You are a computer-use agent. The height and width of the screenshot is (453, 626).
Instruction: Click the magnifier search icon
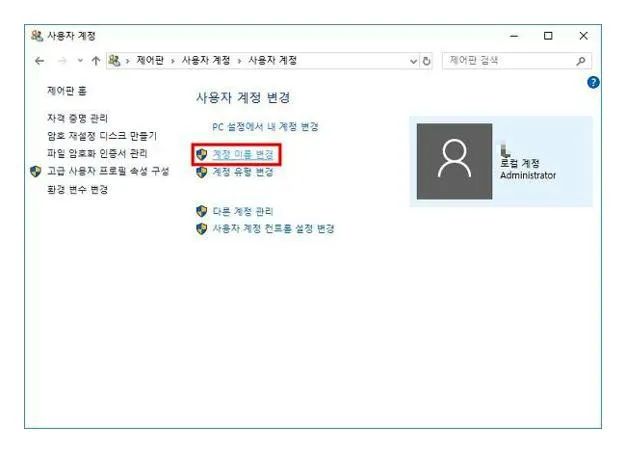point(581,61)
